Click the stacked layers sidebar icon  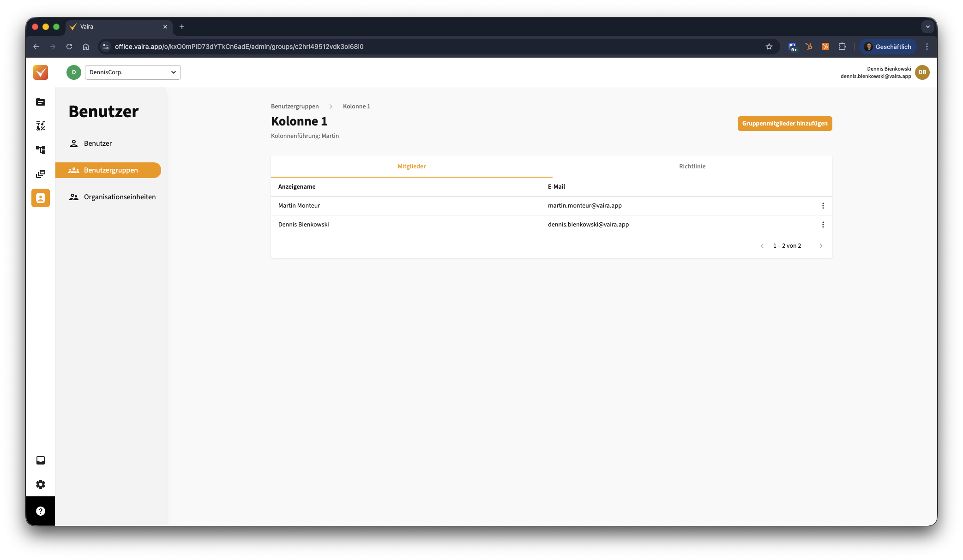pyautogui.click(x=41, y=174)
